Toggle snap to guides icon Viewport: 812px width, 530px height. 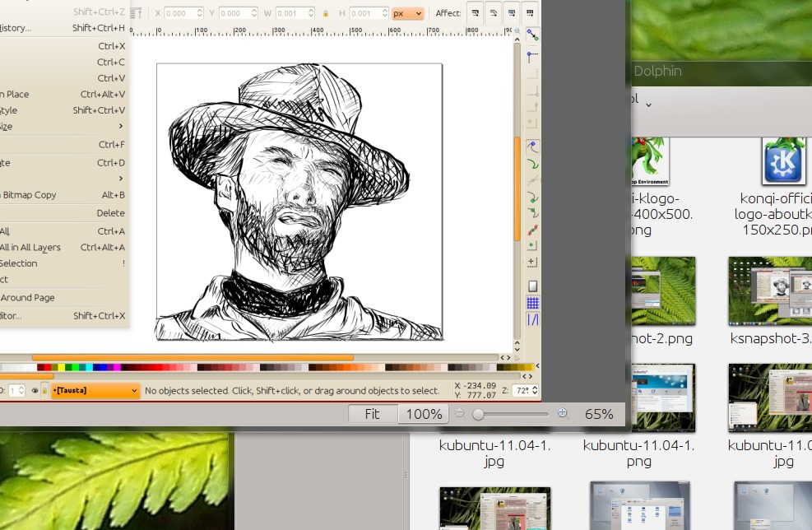(532, 319)
